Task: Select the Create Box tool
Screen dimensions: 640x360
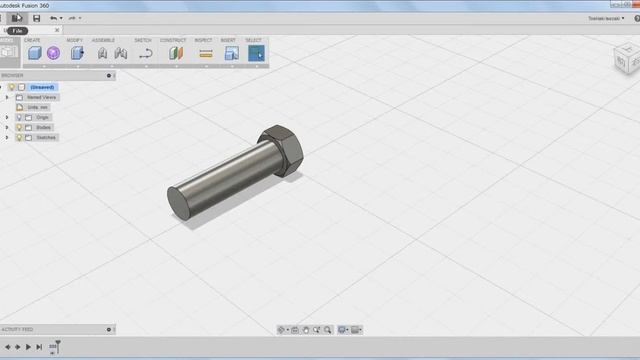Action: tap(35, 53)
